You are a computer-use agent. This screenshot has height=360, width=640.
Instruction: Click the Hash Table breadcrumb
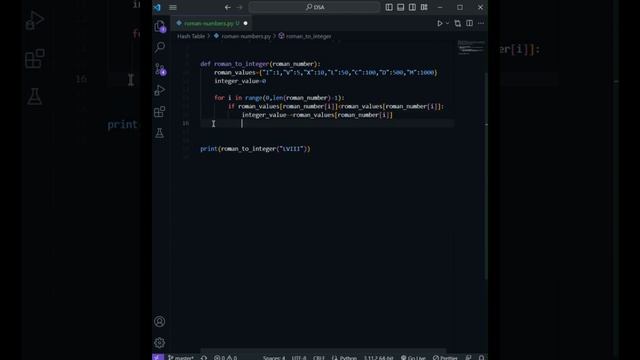[x=191, y=36]
